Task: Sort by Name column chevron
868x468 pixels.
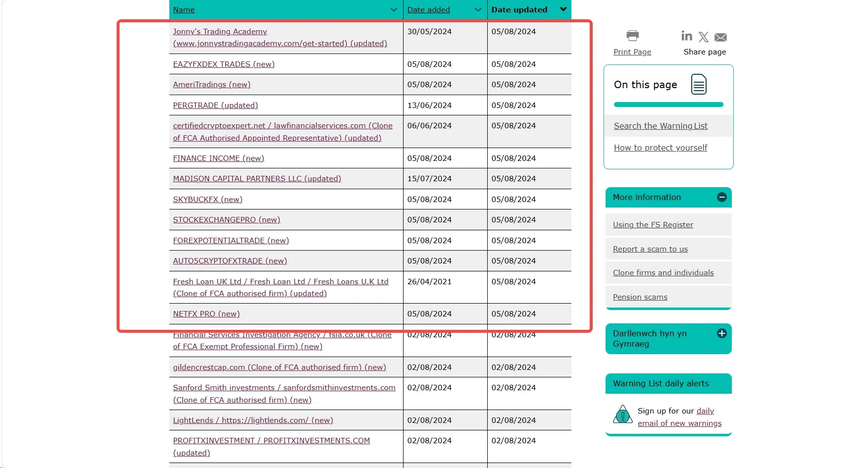Action: tap(394, 10)
